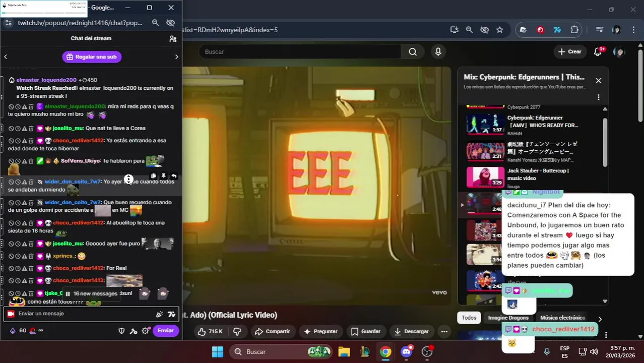Warn xprincs_ with the triangle icon

tap(24, 256)
